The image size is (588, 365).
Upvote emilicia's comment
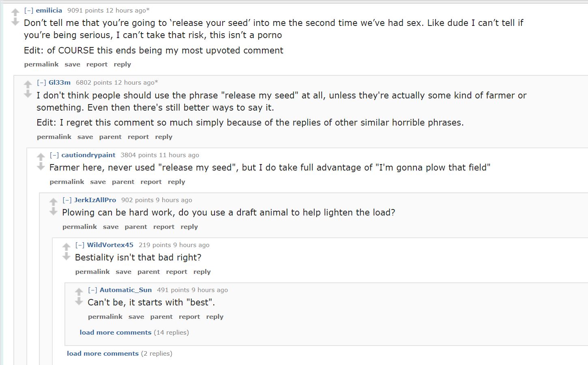[x=15, y=13]
